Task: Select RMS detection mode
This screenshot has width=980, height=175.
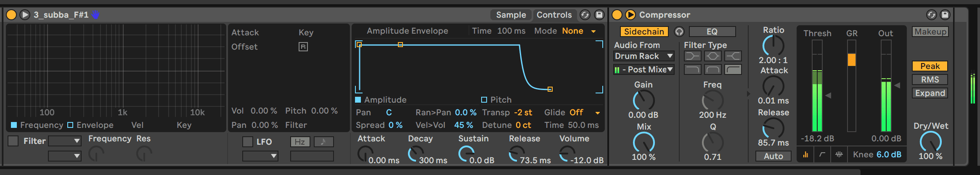Action: 930,80
